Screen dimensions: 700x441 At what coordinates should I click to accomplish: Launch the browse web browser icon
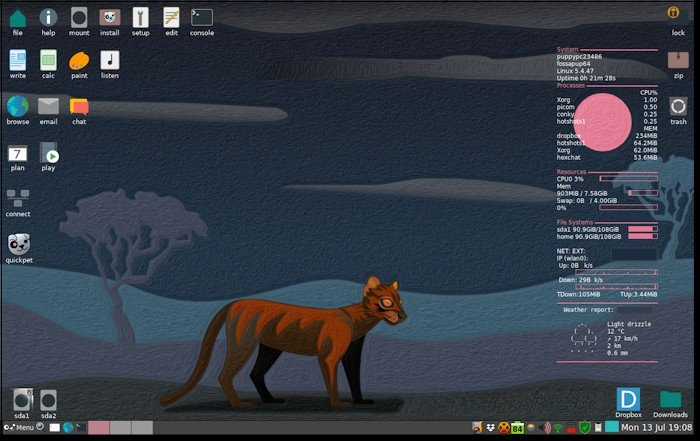[17, 106]
